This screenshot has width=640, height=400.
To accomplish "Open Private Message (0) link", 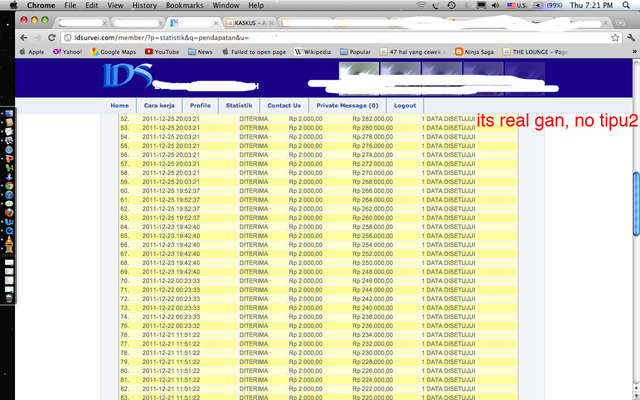I will pyautogui.click(x=347, y=105).
